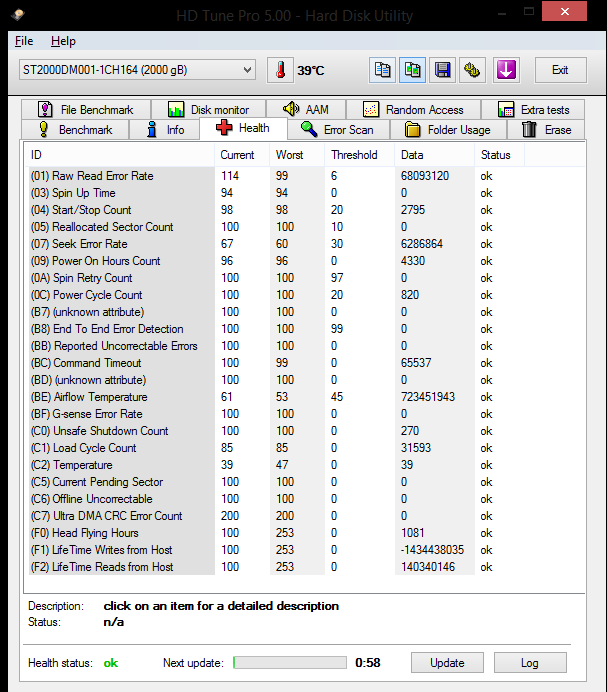Switch to the File Benchmark tab
Image resolution: width=607 pixels, height=692 pixels.
86,109
